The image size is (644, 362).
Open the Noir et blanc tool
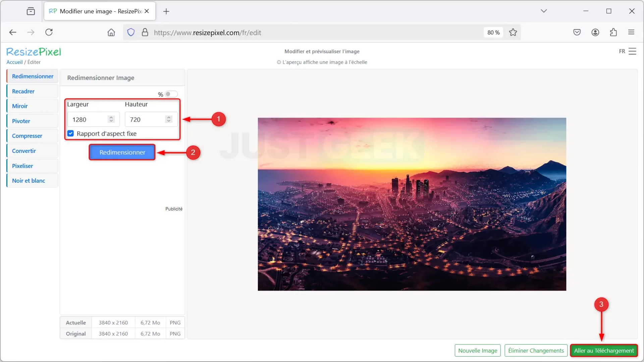click(33, 181)
